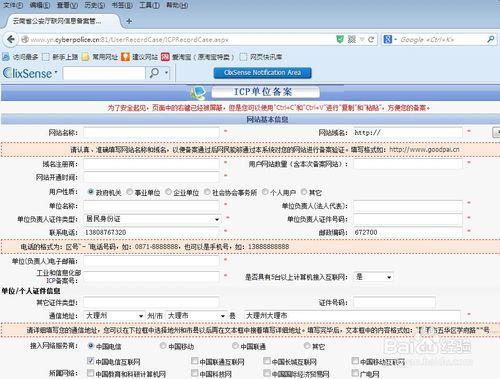This screenshot has width=500, height=379.
Task: Select 事业单位 user type radio
Action: tap(129, 192)
